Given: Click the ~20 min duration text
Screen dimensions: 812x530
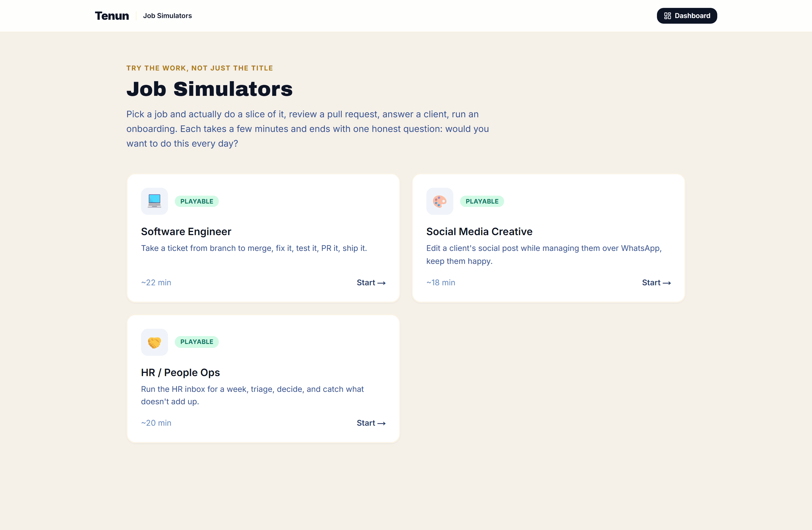Looking at the screenshot, I should pos(156,423).
